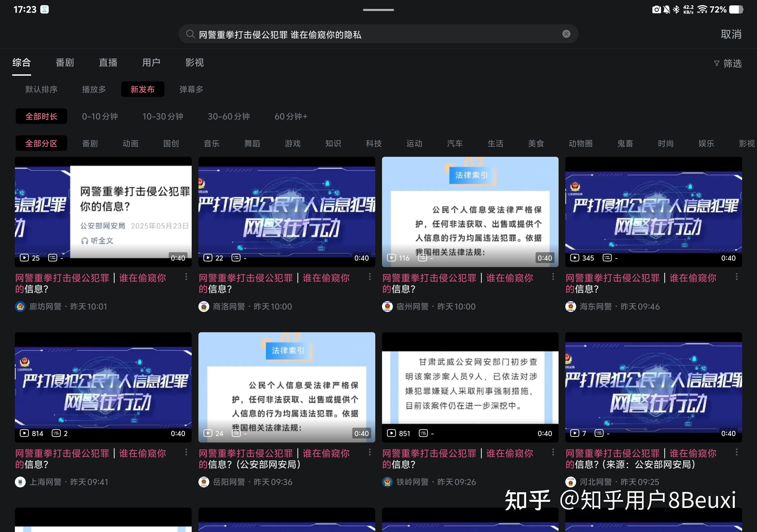Open 岳阳网警 video title link
Image resolution: width=757 pixels, height=532 pixels.
(x=274, y=459)
